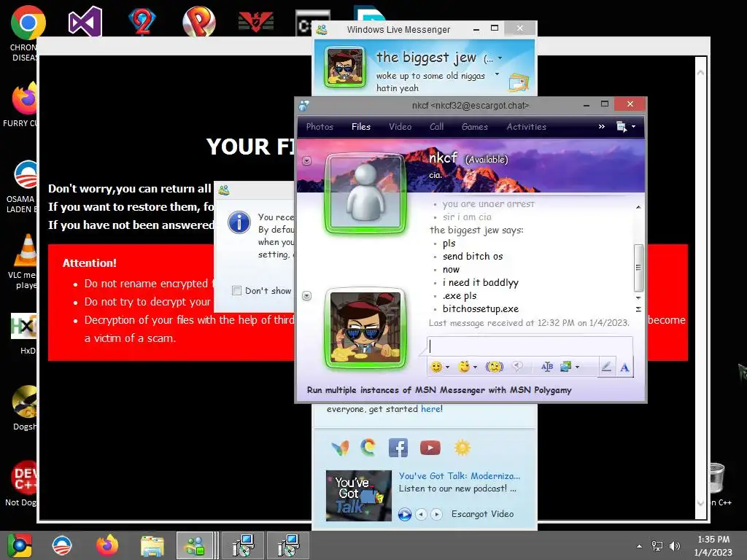This screenshot has width=747, height=560.
Task: Click the ransom note window's scroll-down arrow
Action: click(700, 502)
